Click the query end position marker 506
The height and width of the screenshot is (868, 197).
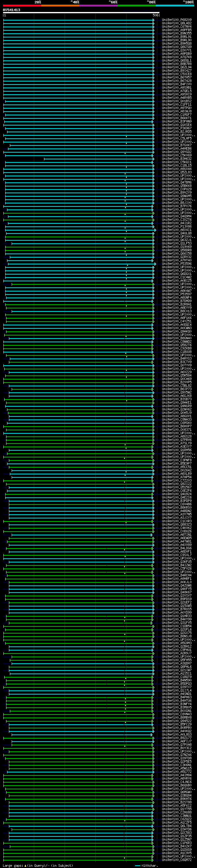tap(155, 15)
